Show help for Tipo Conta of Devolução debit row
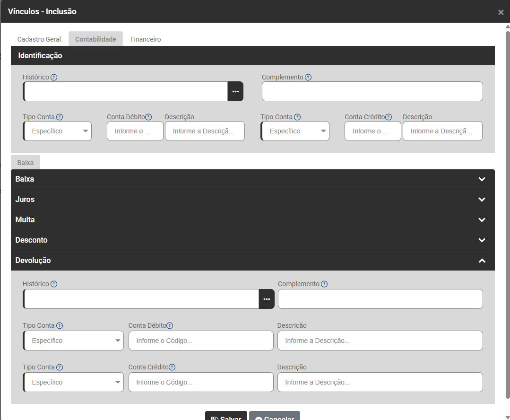The image size is (510, 420). [60, 325]
